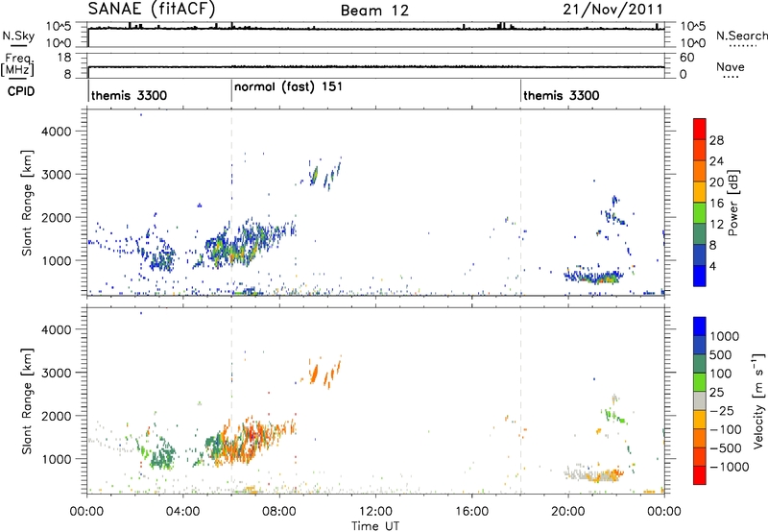The width and height of the screenshot is (768, 532).
Task: Click the noise sky trace in the N.Sky strip
Action: 376,29
